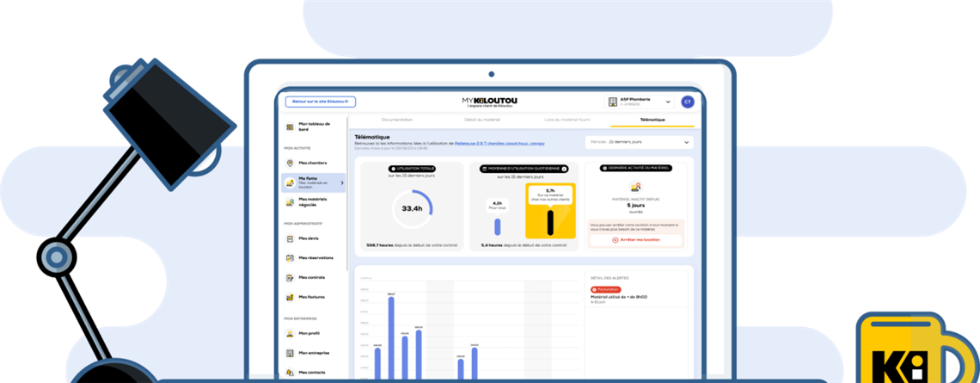Click the MyKiloutou logo
The image size is (980, 383).
[x=491, y=102]
